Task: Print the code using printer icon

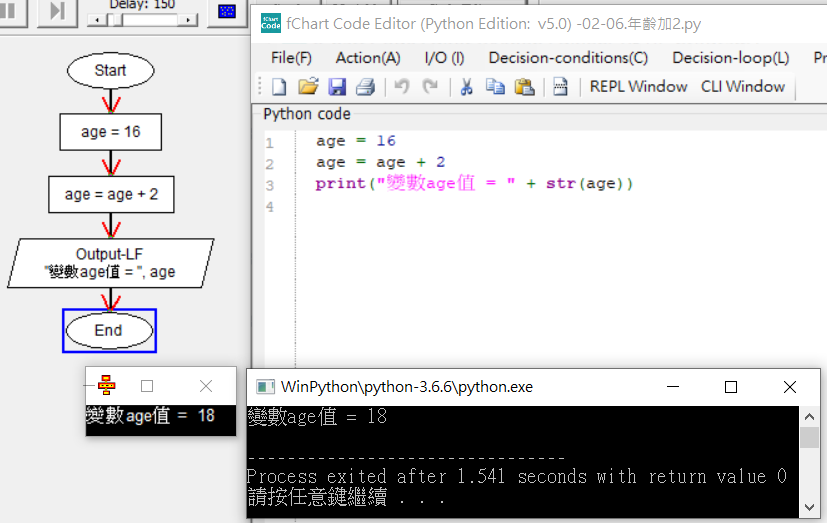Action: click(365, 86)
